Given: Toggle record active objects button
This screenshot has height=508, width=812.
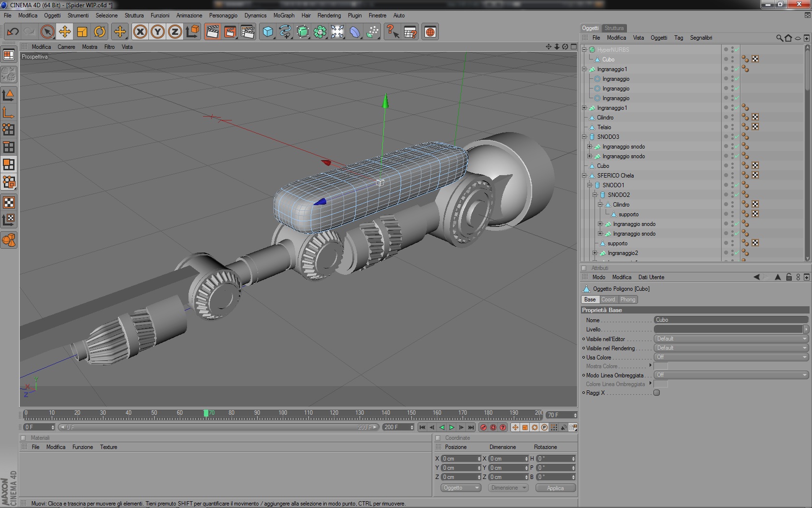Looking at the screenshot, I should tap(483, 427).
